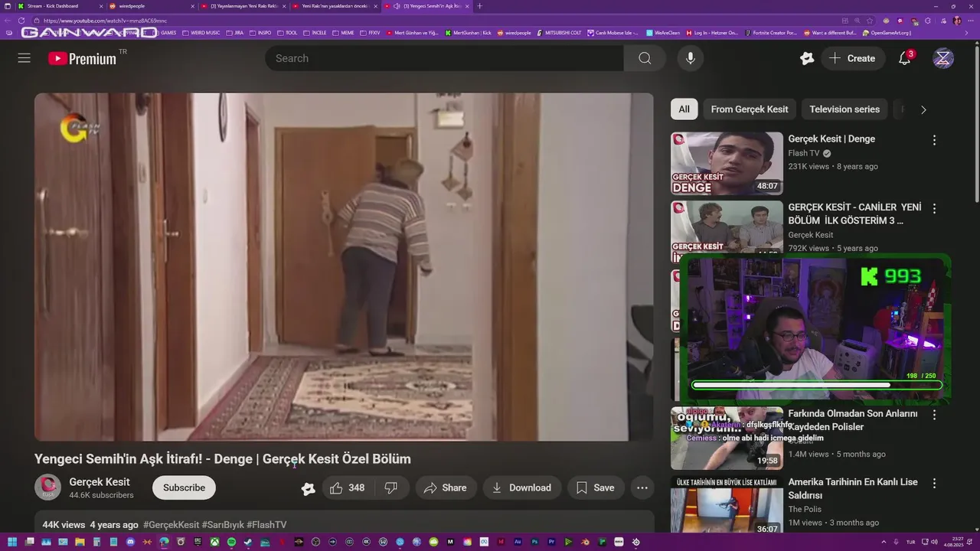Show hidden system tray icons chevron

coord(884,542)
